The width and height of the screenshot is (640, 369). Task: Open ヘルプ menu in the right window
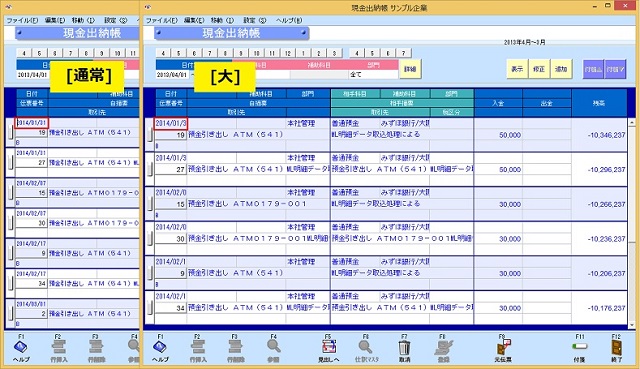(289, 20)
